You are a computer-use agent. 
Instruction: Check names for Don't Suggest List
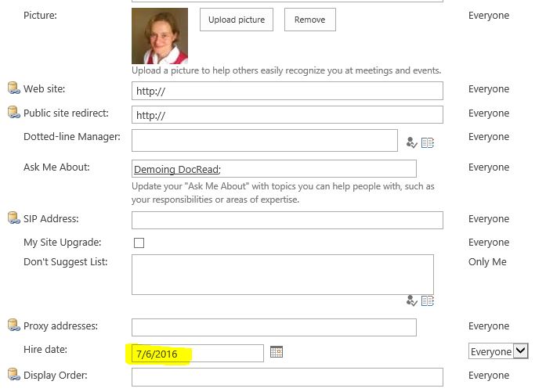[411, 300]
